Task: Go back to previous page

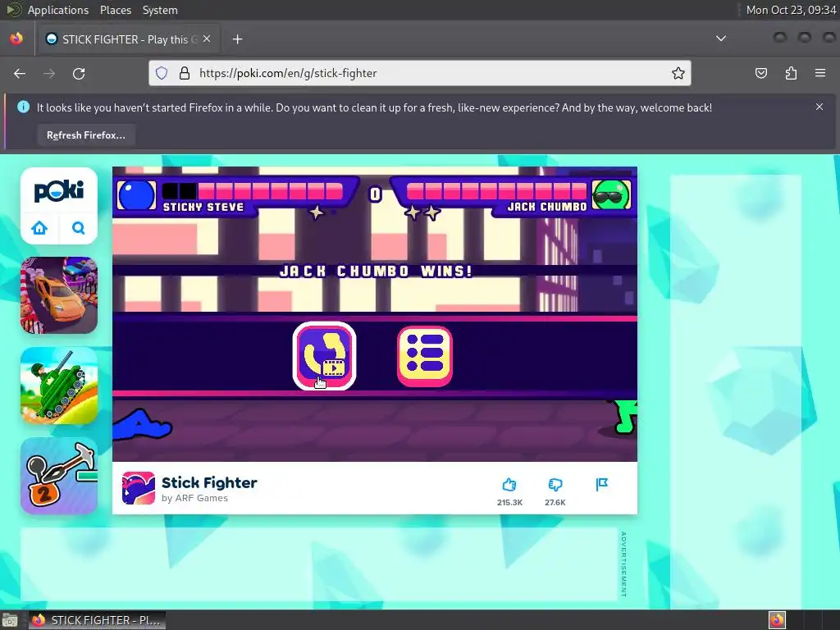Action: tap(20, 73)
